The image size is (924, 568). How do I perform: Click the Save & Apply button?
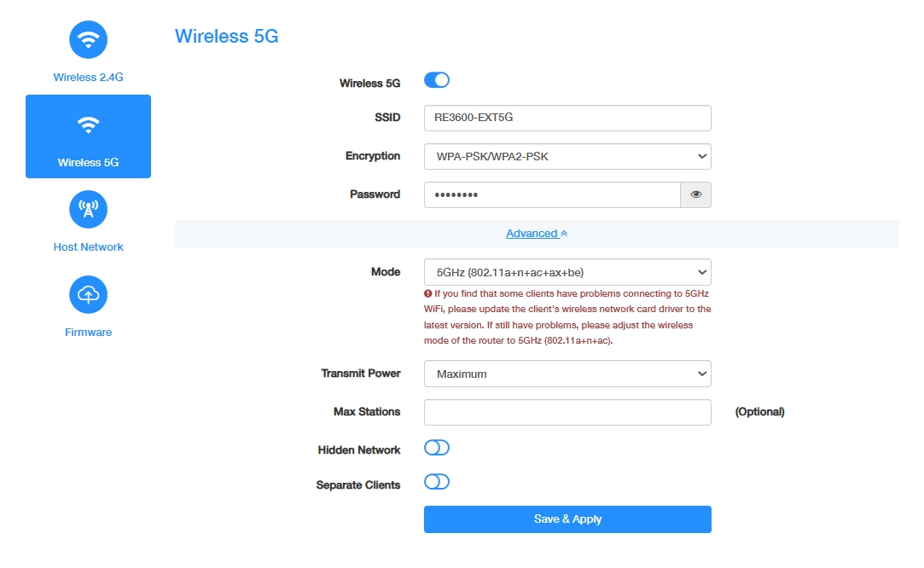567,519
